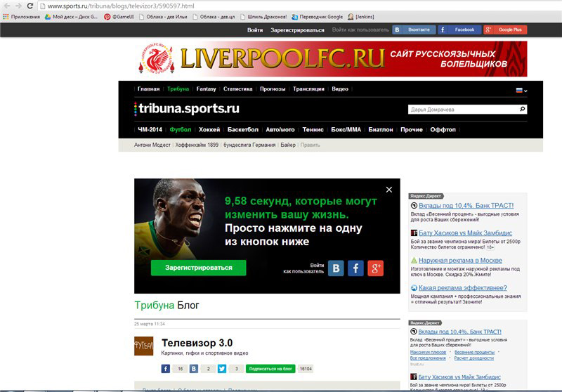Viewport: 562px width, 392px height.
Task: Expand the Russian flag language dropdown
Action: (x=521, y=91)
